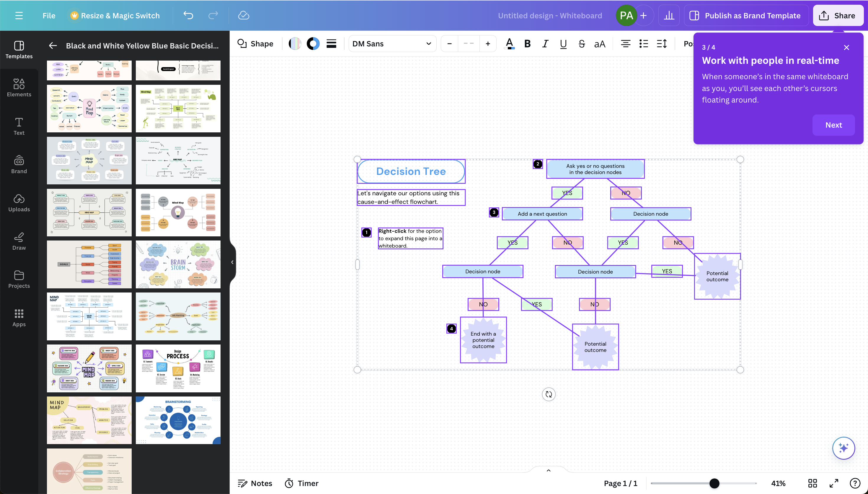The height and width of the screenshot is (494, 868).
Task: Switch to the Templates tab
Action: [x=19, y=50]
